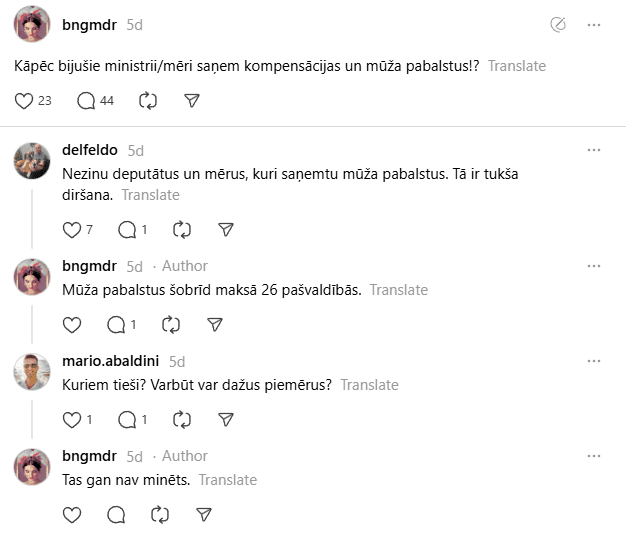View mario.abaldini's profile picture
Viewport: 626px width, 534px height.
32,371
